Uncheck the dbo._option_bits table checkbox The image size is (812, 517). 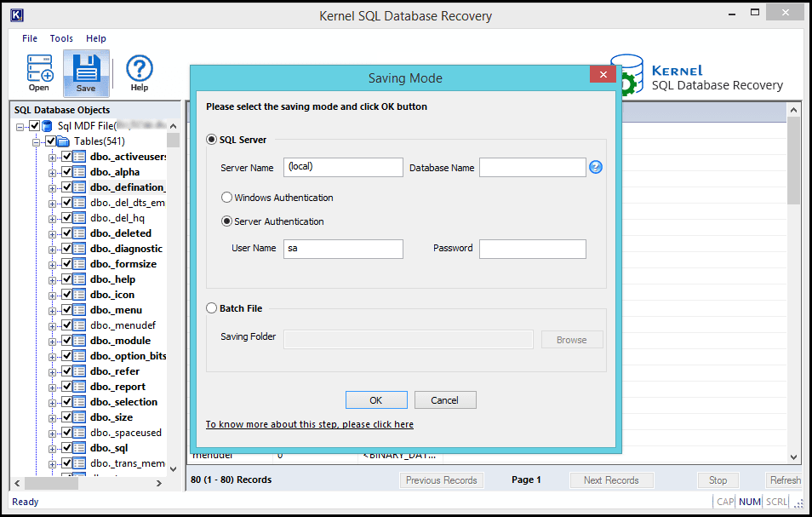tap(66, 355)
